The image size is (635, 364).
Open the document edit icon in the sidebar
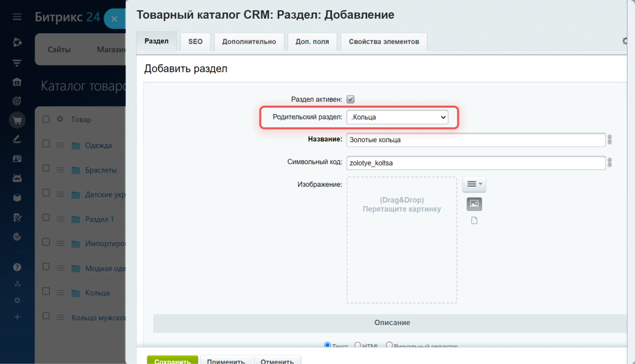coord(17,217)
